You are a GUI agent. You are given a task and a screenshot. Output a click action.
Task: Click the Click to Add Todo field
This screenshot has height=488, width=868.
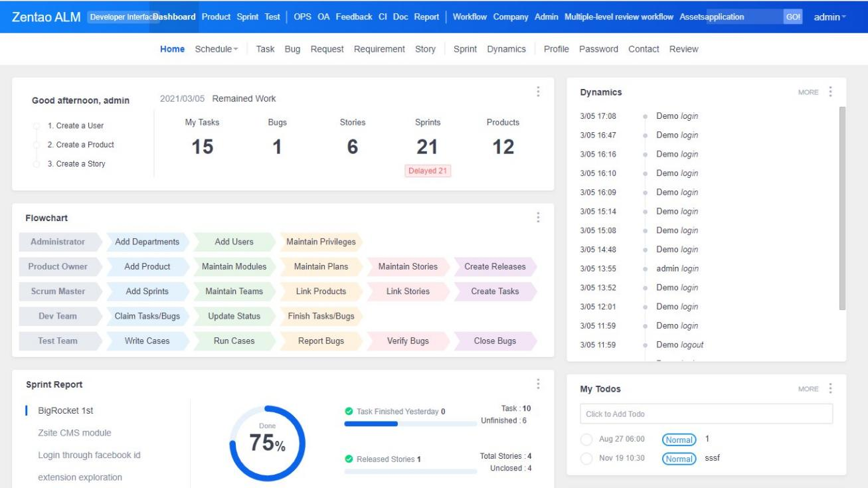pos(706,414)
